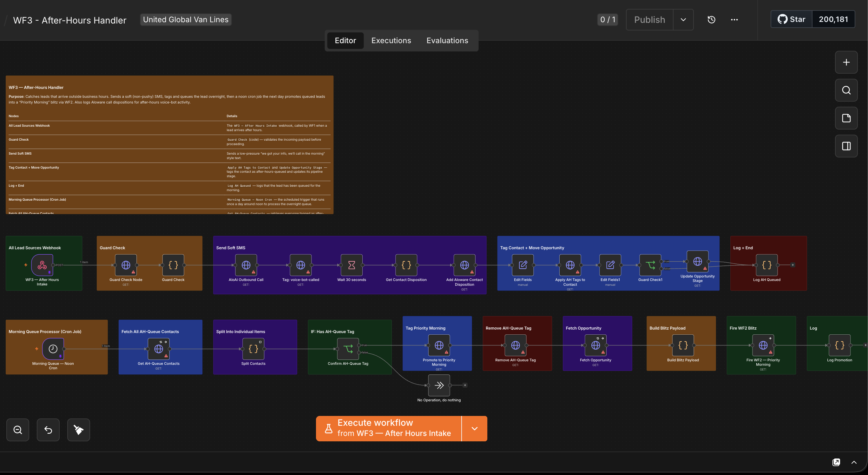Switch to the Editor tab
This screenshot has height=475, width=868.
[x=345, y=40]
